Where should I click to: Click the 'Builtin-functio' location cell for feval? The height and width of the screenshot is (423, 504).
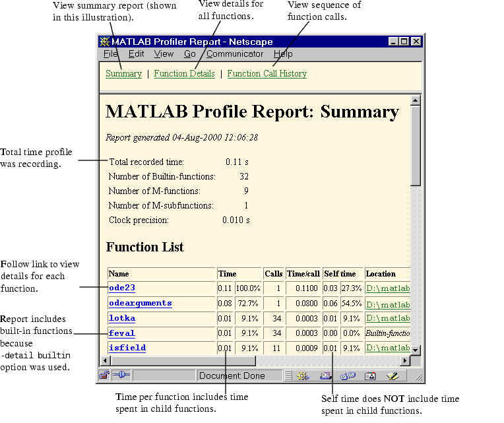[388, 333]
